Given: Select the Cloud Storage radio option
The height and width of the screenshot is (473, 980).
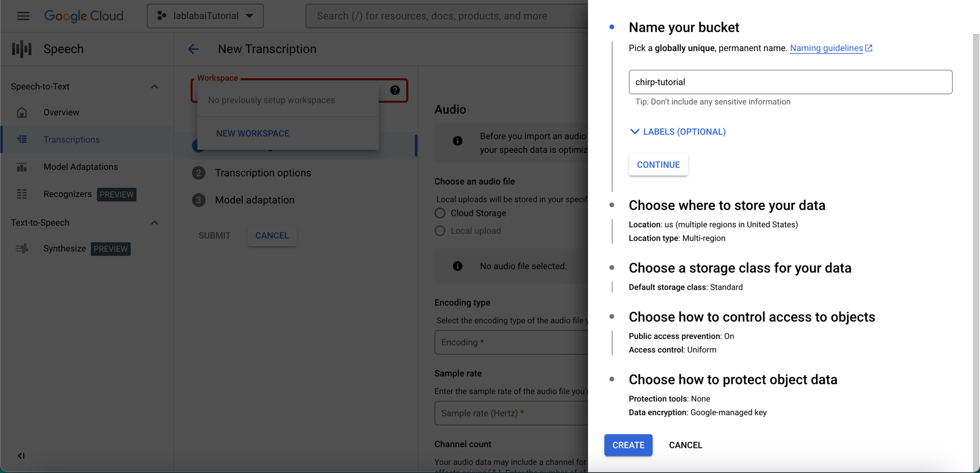Looking at the screenshot, I should pyautogui.click(x=440, y=213).
